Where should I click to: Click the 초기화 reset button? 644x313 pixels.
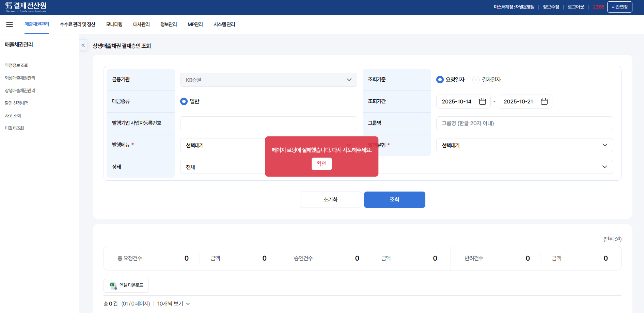[x=330, y=200]
